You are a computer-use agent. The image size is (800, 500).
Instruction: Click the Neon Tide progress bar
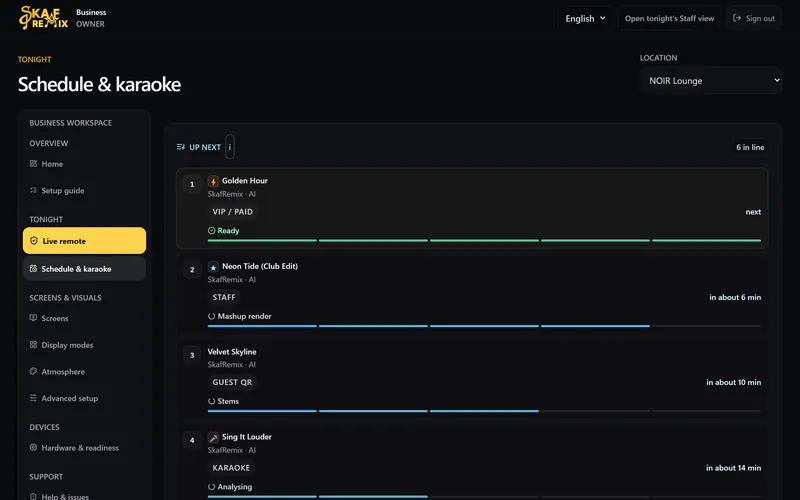click(x=484, y=326)
